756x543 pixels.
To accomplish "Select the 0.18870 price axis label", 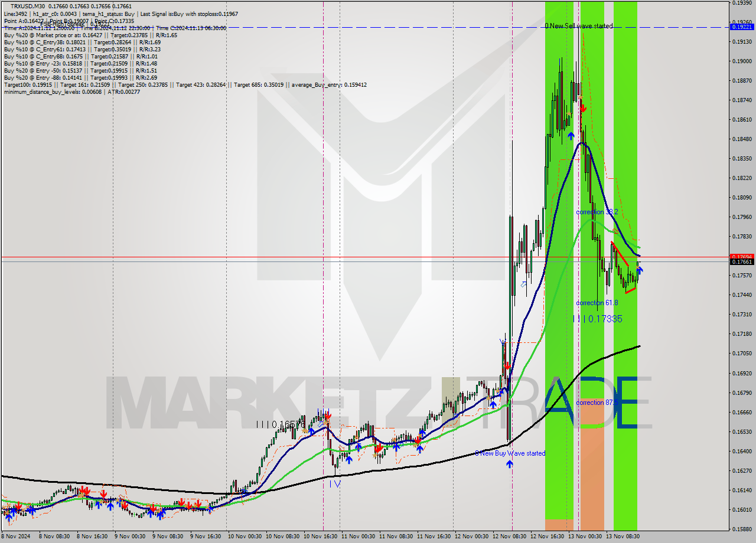I will [743, 80].
